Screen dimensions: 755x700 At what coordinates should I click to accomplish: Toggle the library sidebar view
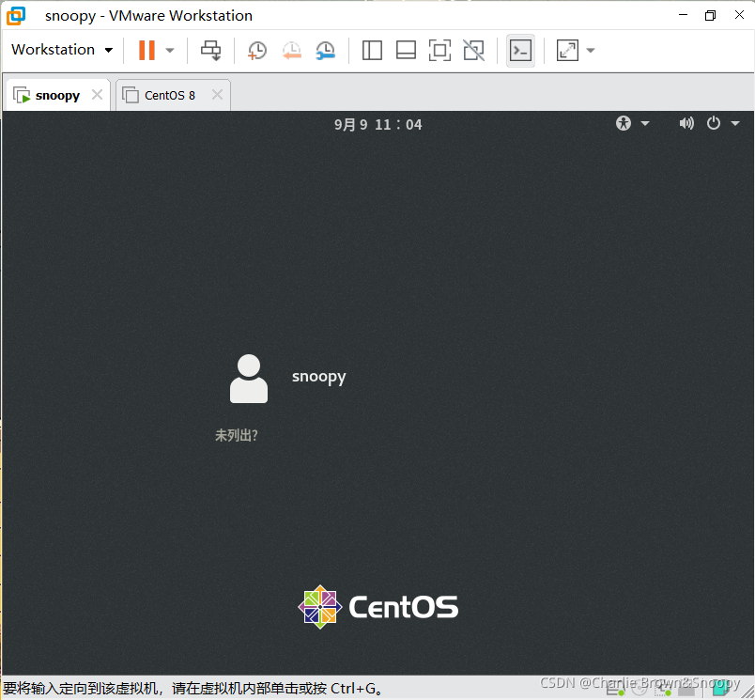point(372,50)
